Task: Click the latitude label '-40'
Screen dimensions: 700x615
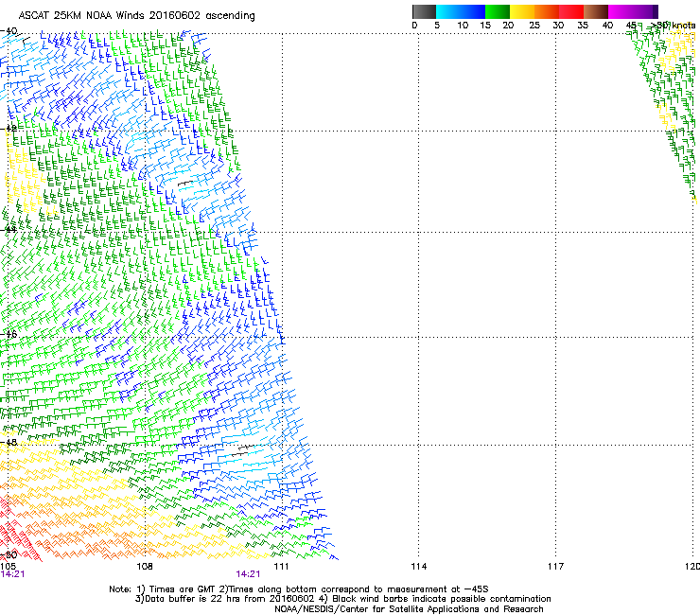Action: [9, 31]
